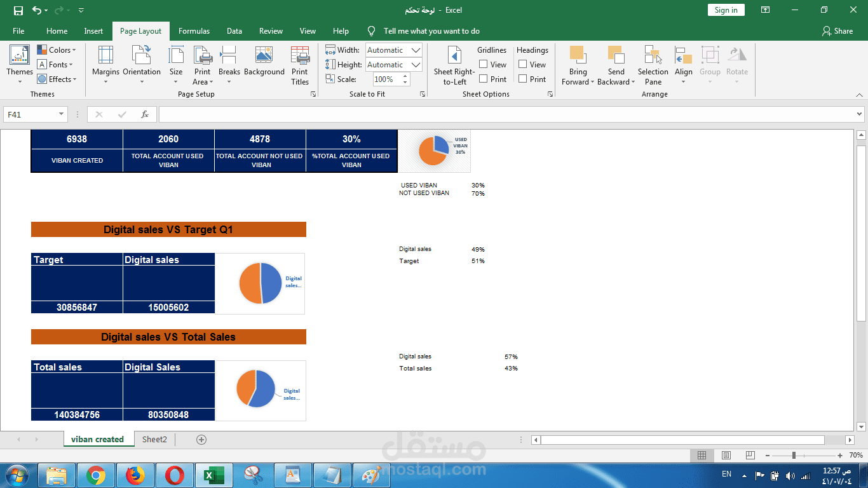Open the File menu tab
The width and height of the screenshot is (868, 488).
coord(18,31)
